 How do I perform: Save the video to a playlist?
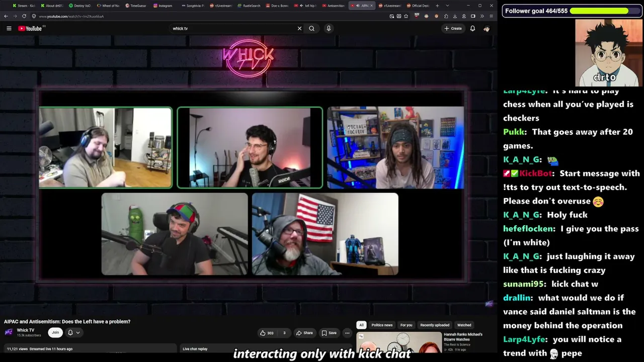pos(329,333)
